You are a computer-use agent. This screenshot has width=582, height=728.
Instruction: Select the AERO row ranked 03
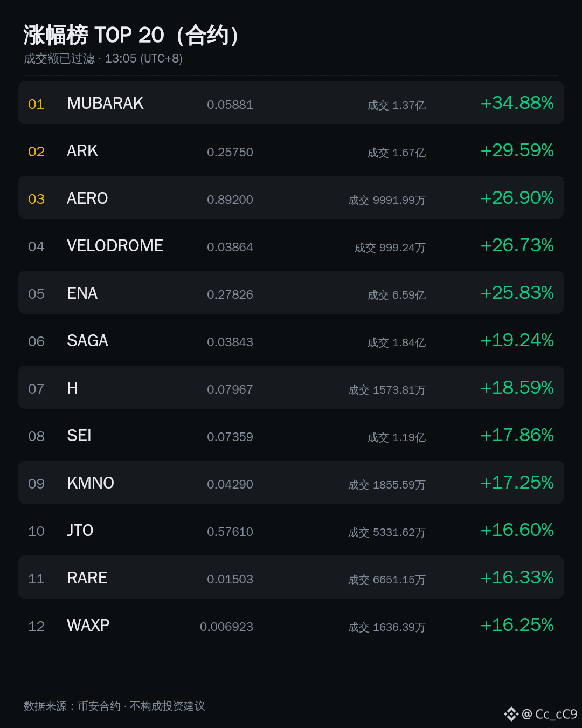(291, 197)
